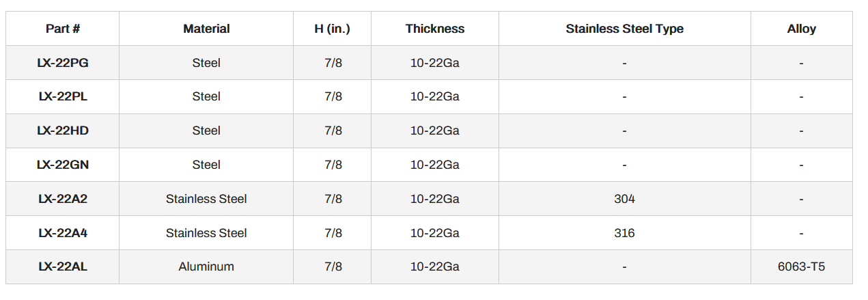Click part number LX-22GN
Screen dimensions: 868x300
click(63, 165)
